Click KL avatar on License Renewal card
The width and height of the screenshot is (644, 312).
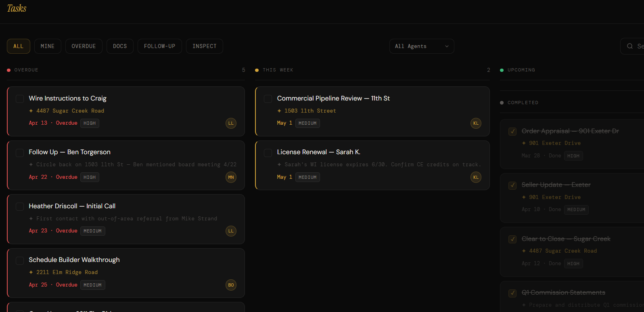[476, 177]
